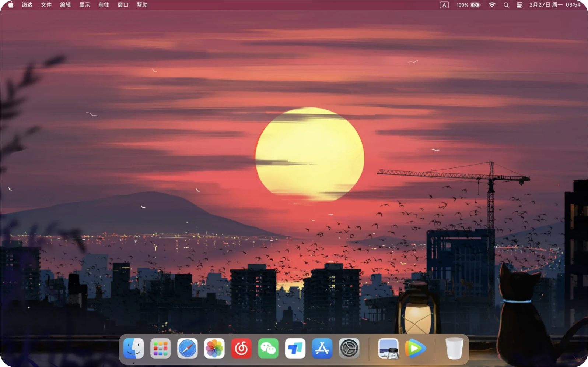Open the Apple menu

[x=11, y=5]
